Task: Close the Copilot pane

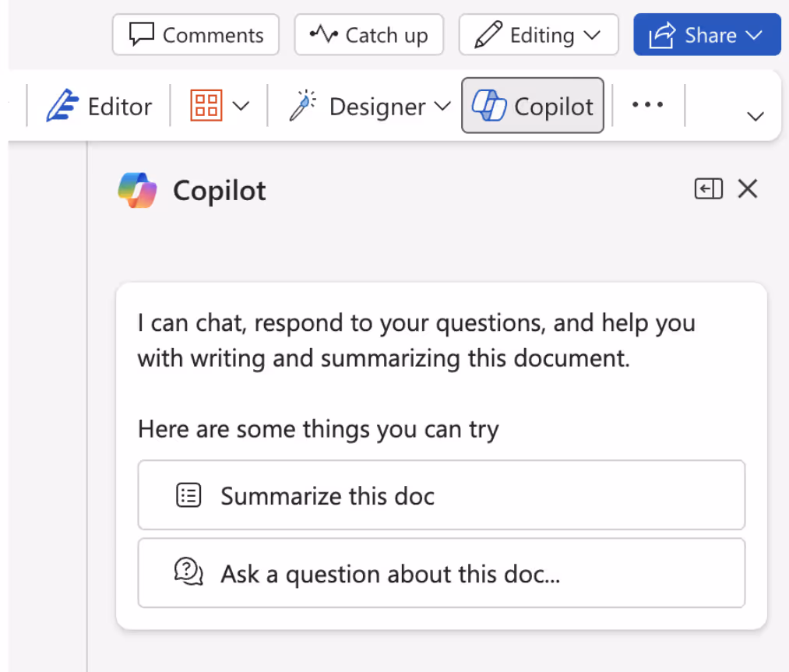Action: click(747, 188)
